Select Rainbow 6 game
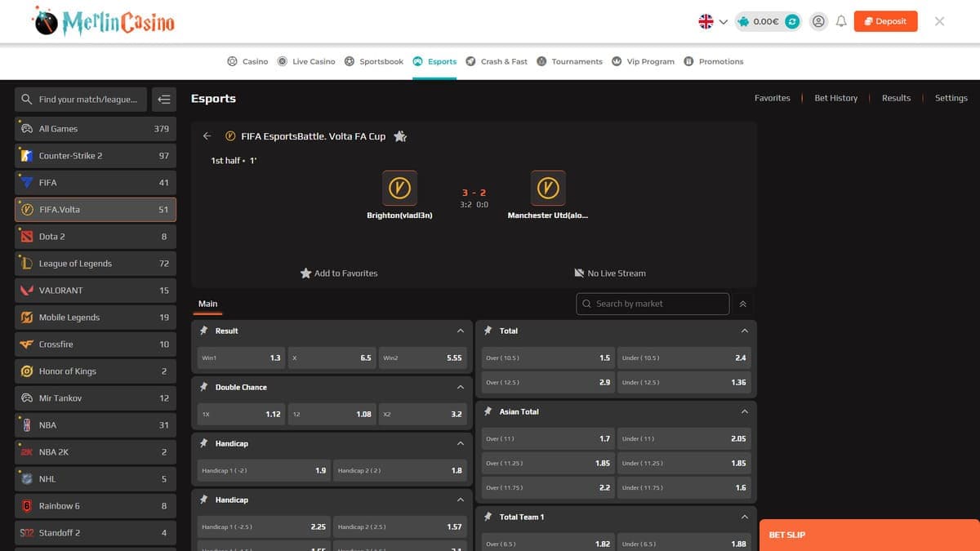The image size is (980, 551). click(x=95, y=505)
